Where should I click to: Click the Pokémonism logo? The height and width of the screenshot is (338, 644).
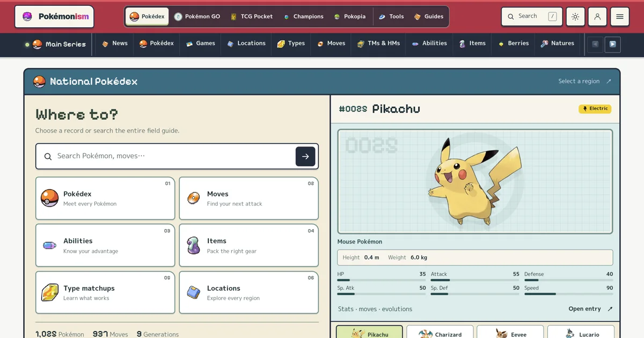click(x=54, y=17)
